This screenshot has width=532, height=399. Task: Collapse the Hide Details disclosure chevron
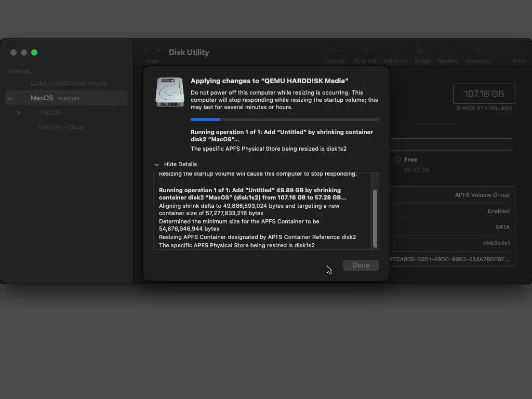pos(156,165)
